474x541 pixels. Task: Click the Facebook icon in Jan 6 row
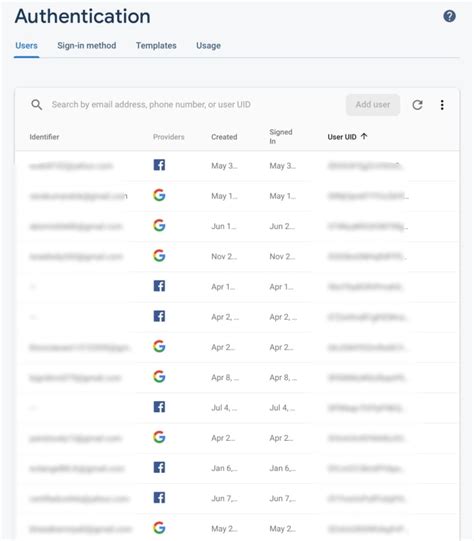coord(159,468)
